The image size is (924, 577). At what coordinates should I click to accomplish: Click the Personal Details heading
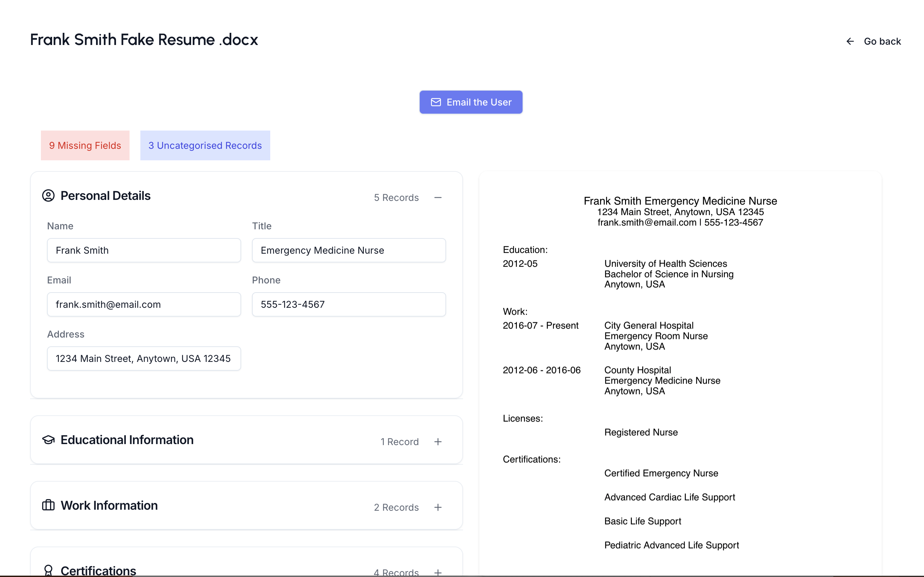pyautogui.click(x=106, y=196)
